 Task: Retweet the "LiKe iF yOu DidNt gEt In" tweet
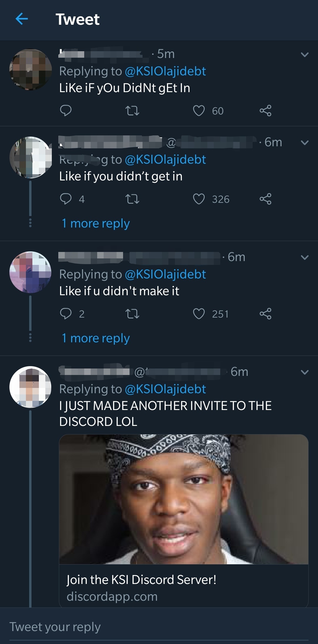(132, 111)
